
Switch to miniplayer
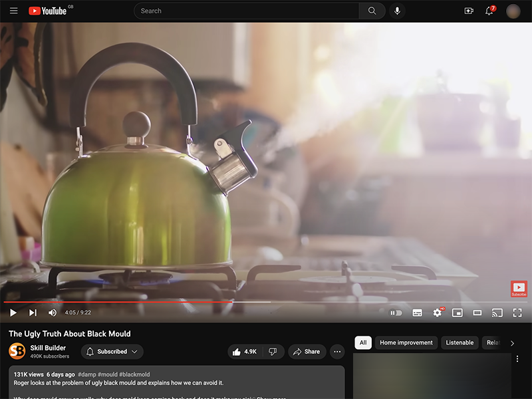[458, 313]
